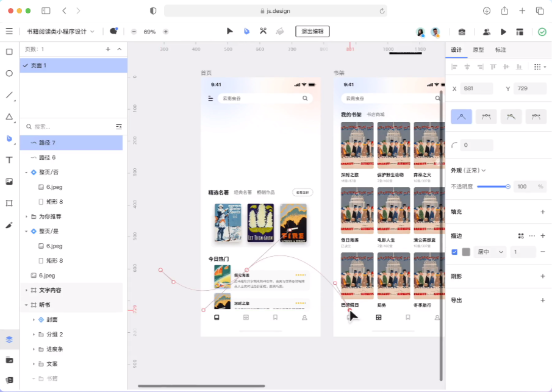The image size is (552, 392).
Task: Collapse the 整页/是 layer group
Action: click(26, 231)
